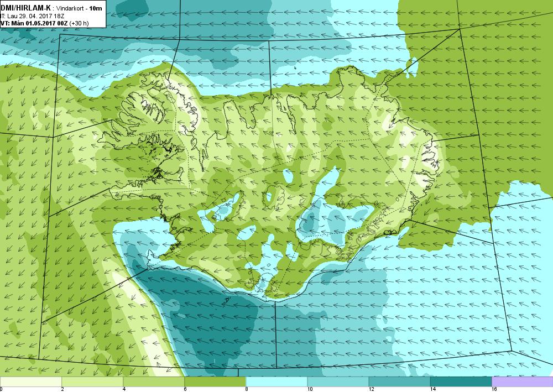Click the title text "DMI/HIRLAM-K : Vindarkort - 10m"
Screen dimensions: 553x392
[51, 8]
